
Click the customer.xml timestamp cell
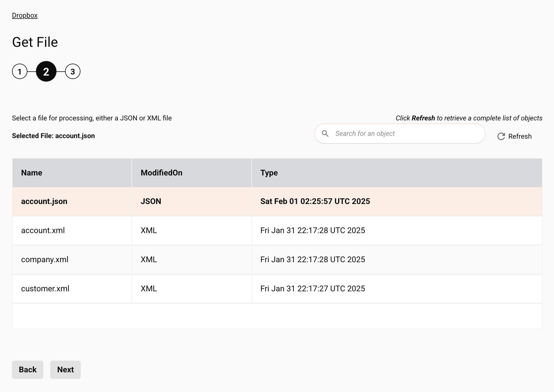(x=313, y=289)
